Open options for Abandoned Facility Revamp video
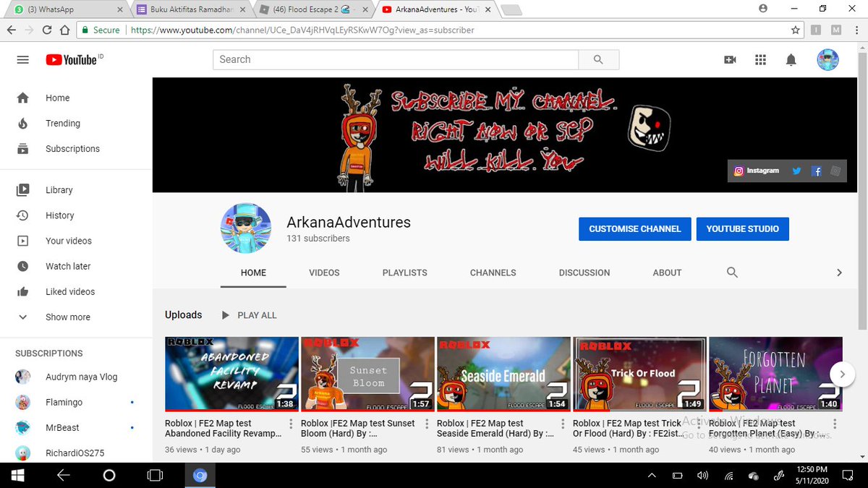This screenshot has height=488, width=868. pyautogui.click(x=292, y=424)
